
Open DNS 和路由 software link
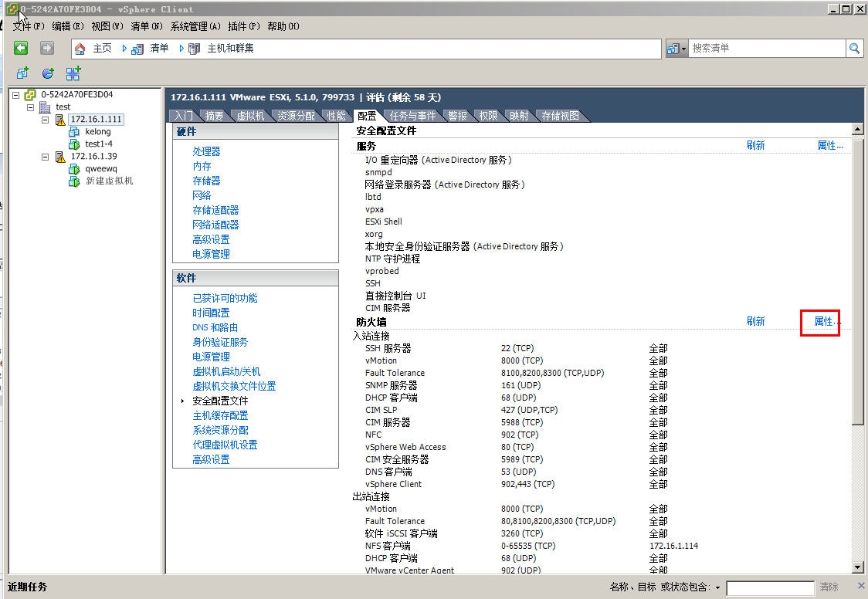click(215, 327)
